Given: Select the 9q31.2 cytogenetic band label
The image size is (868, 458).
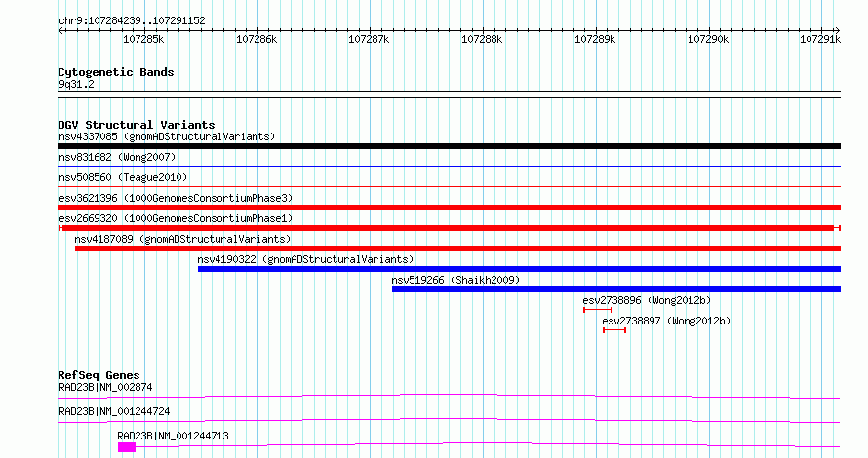Looking at the screenshot, I should 76,84.
